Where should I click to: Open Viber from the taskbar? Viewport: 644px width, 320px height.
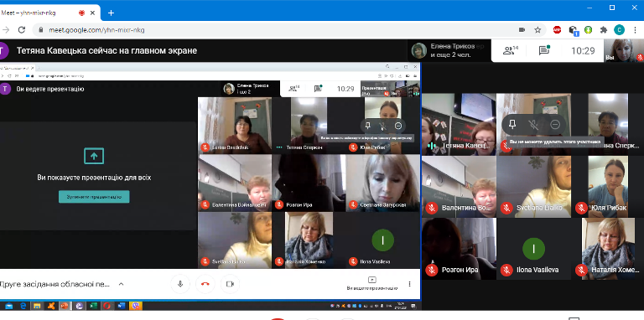click(136, 306)
